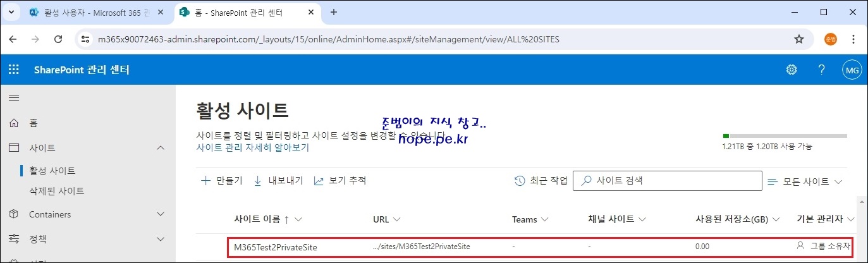Click the 홈 house icon in navigation
The height and width of the screenshot is (263, 868).
[x=14, y=123]
